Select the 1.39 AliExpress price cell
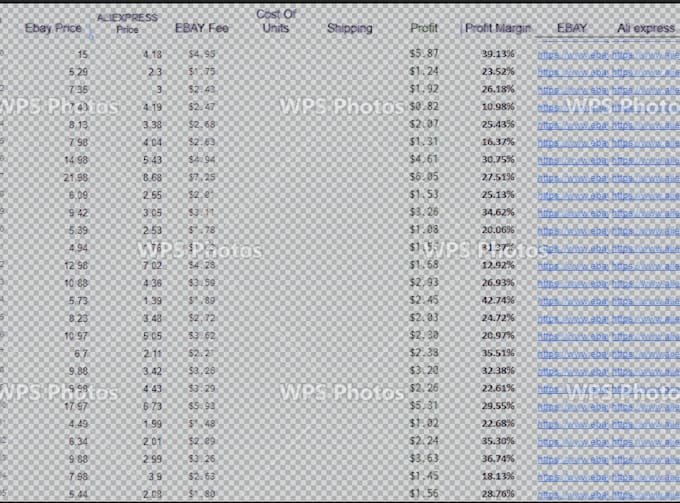 pyautogui.click(x=152, y=300)
